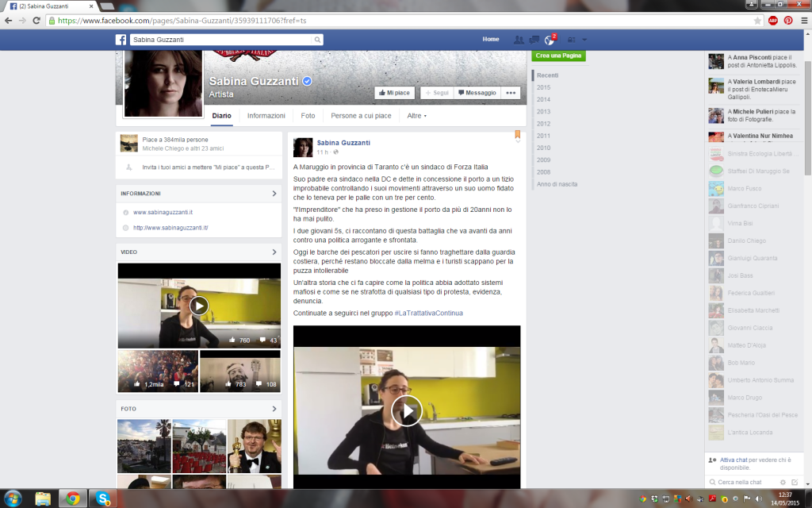The height and width of the screenshot is (508, 812).
Task: Click the Facebook logo icon
Action: [121, 40]
